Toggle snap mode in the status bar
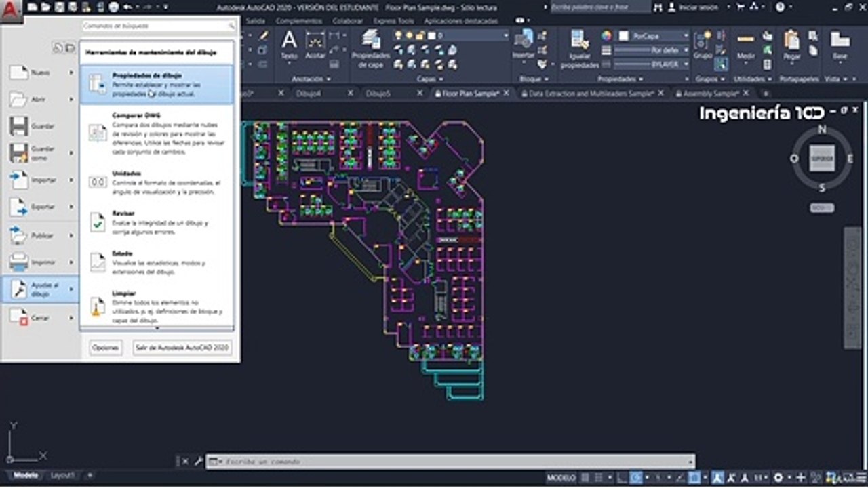Image resolution: width=868 pixels, height=488 pixels. tap(599, 478)
